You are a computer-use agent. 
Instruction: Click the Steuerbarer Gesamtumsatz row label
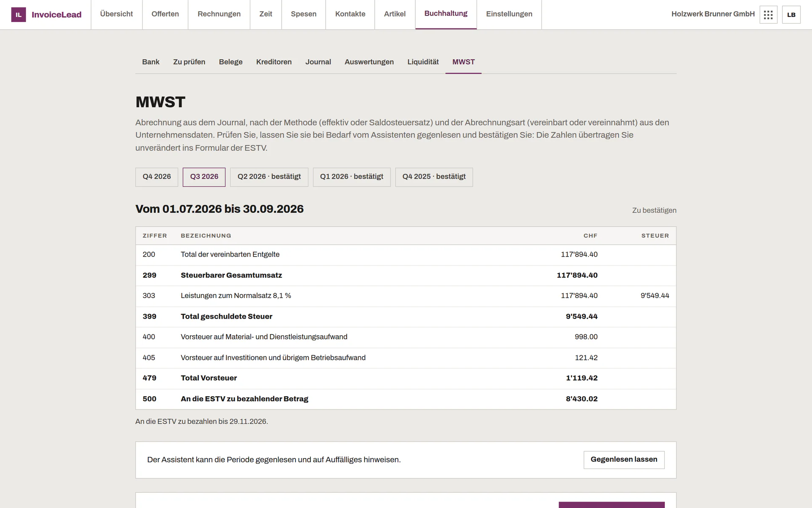click(x=231, y=275)
